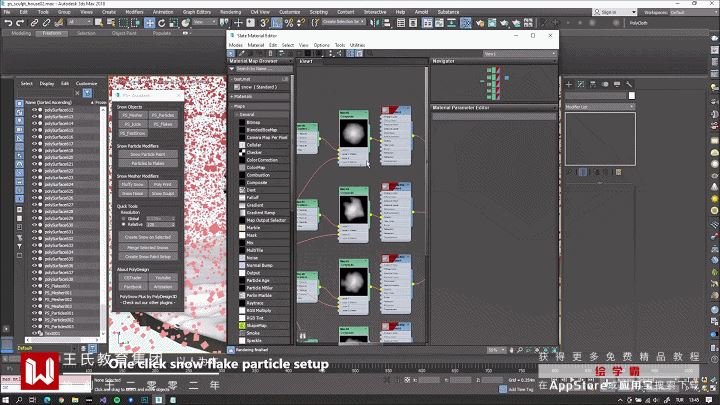Activate the Select and Scale tool
The height and width of the screenshot is (405, 720).
coord(174,22)
